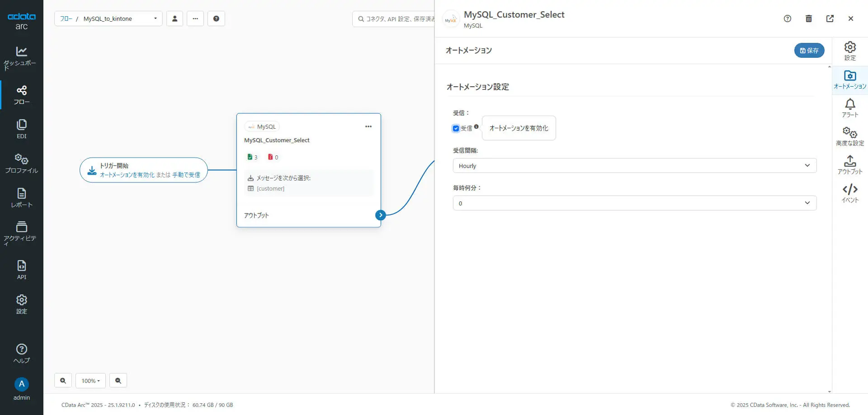
Task: Click the MySQL badge on the connector card
Action: (262, 126)
